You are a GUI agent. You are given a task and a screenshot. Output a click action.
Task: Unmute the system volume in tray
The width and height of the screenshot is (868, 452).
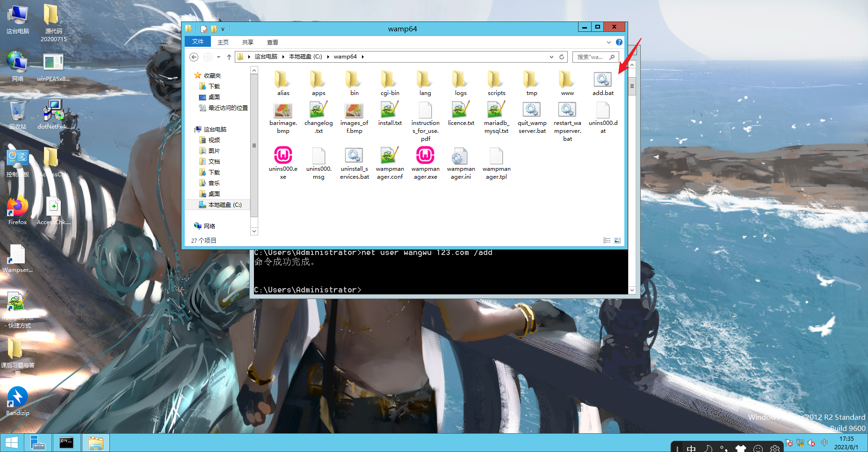811,443
